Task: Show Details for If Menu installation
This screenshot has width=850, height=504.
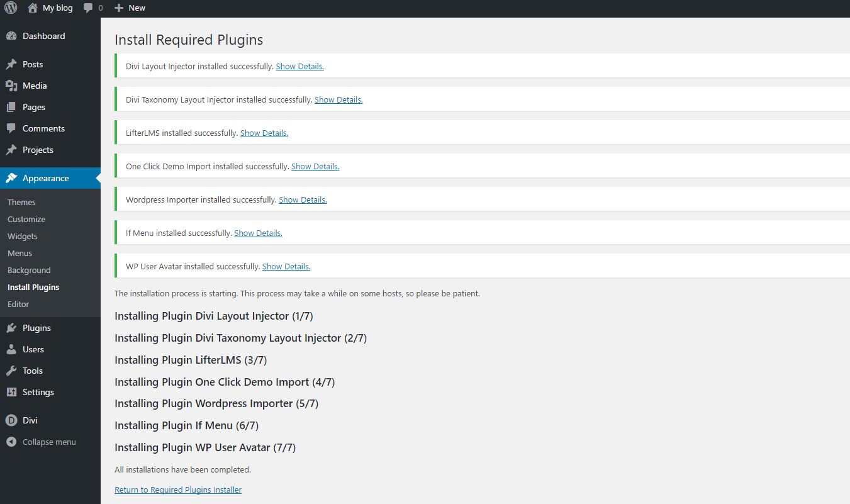Action: tap(258, 233)
